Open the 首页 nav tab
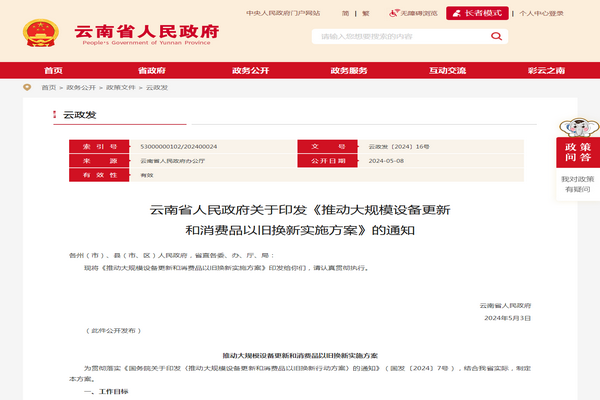600x400 pixels. [53, 71]
